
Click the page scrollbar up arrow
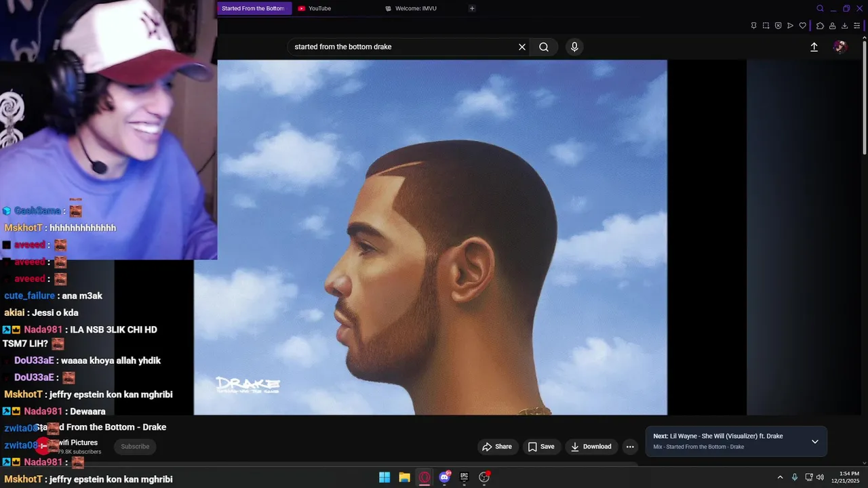(x=865, y=37)
